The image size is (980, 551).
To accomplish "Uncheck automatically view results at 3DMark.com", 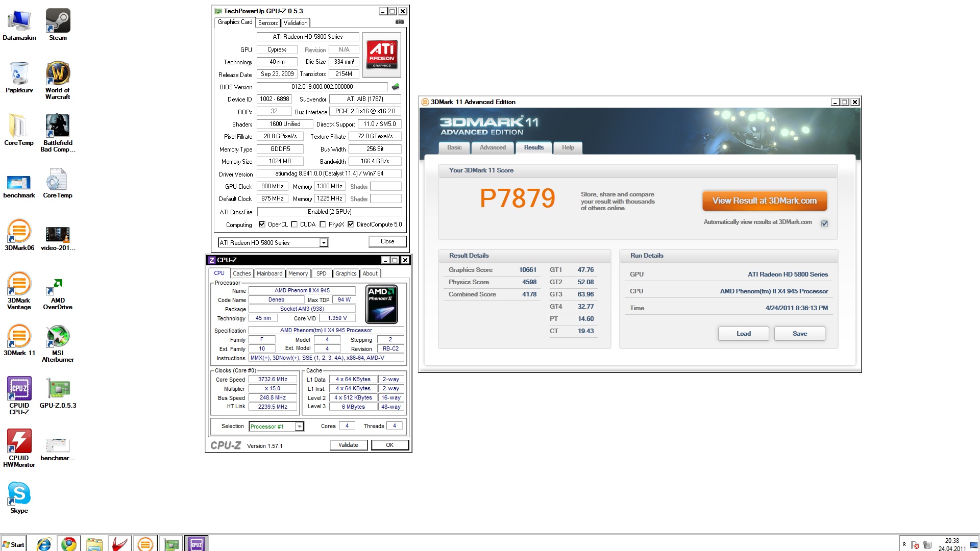I will coord(824,223).
